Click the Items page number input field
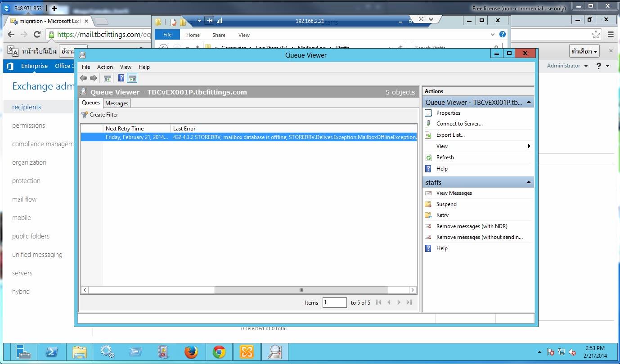The width and height of the screenshot is (620, 364). coord(334,302)
